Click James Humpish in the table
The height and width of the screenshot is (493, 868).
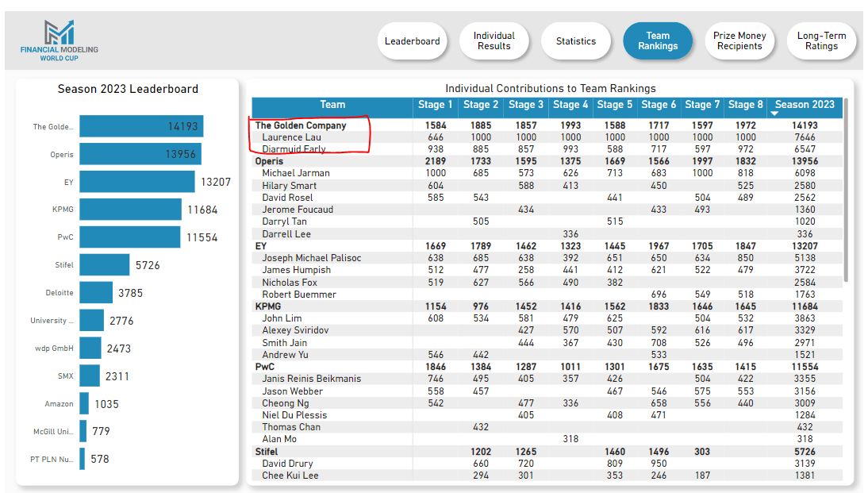(296, 271)
